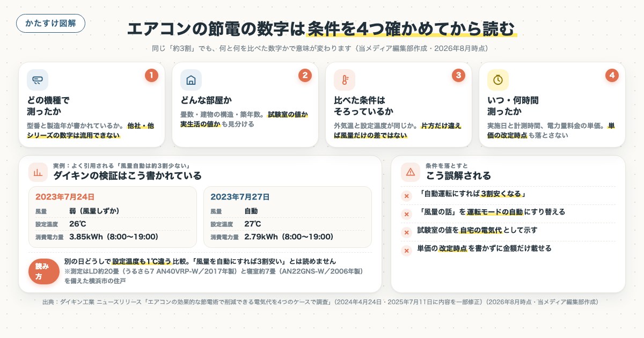Click the warning triangle icon beside こう誤解される

click(x=411, y=172)
